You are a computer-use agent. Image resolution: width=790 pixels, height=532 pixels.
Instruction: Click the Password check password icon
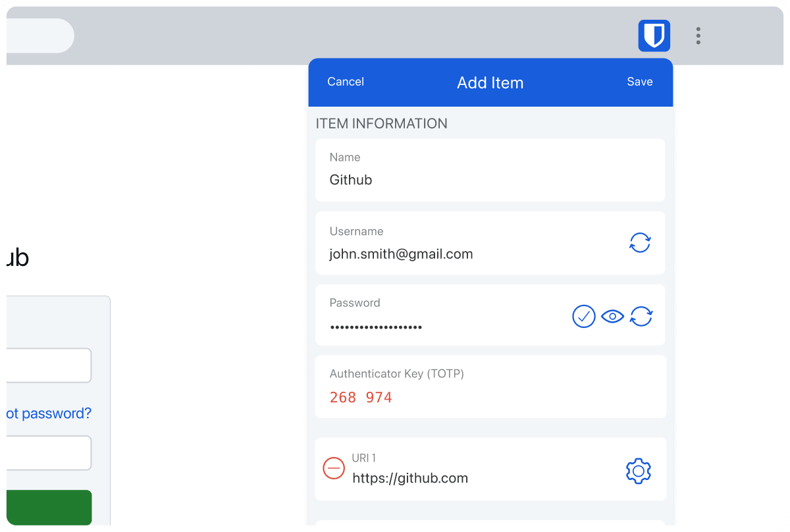coord(583,317)
